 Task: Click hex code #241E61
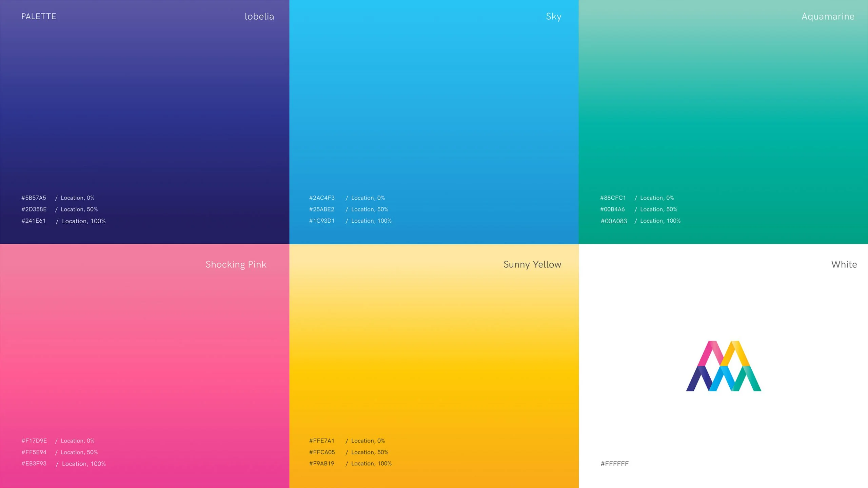point(33,221)
